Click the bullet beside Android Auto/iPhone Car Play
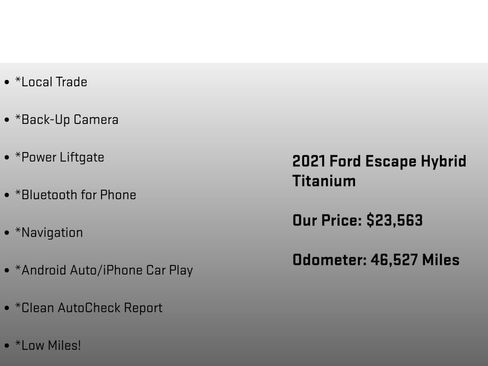Viewport: 488px width, 366px height. point(7,270)
